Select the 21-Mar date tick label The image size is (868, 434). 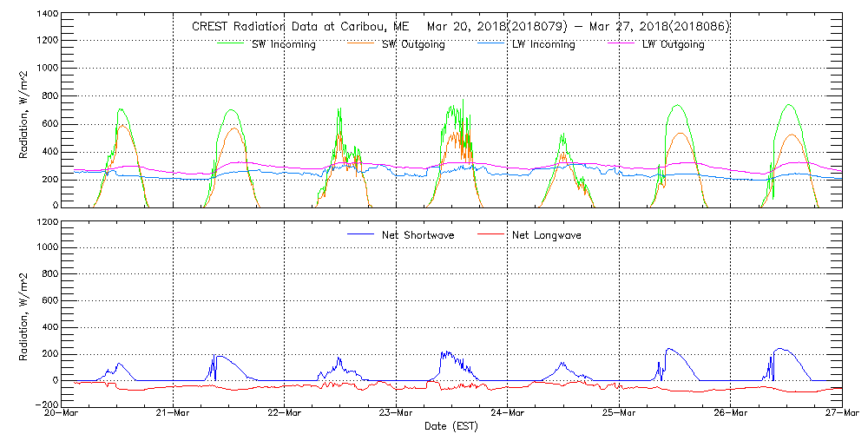pyautogui.click(x=174, y=413)
